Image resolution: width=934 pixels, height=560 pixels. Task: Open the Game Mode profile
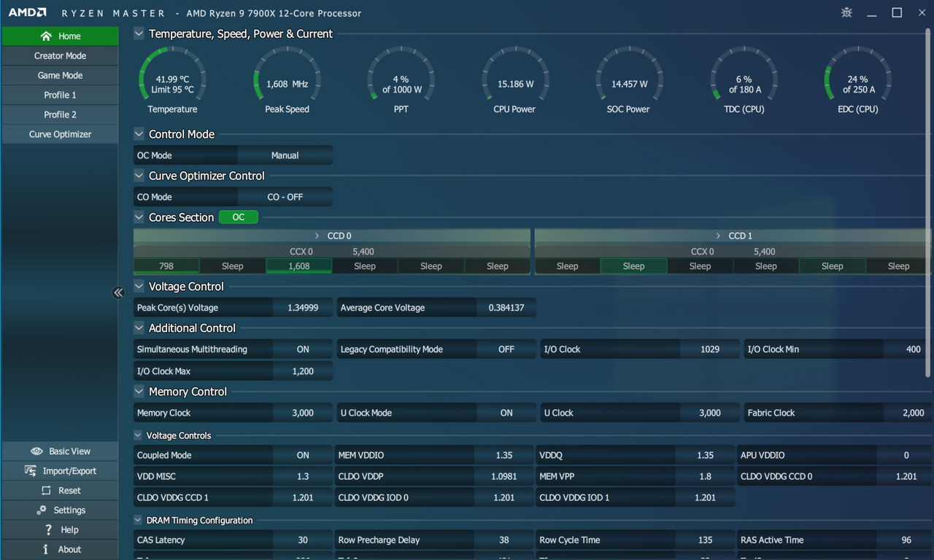[60, 75]
